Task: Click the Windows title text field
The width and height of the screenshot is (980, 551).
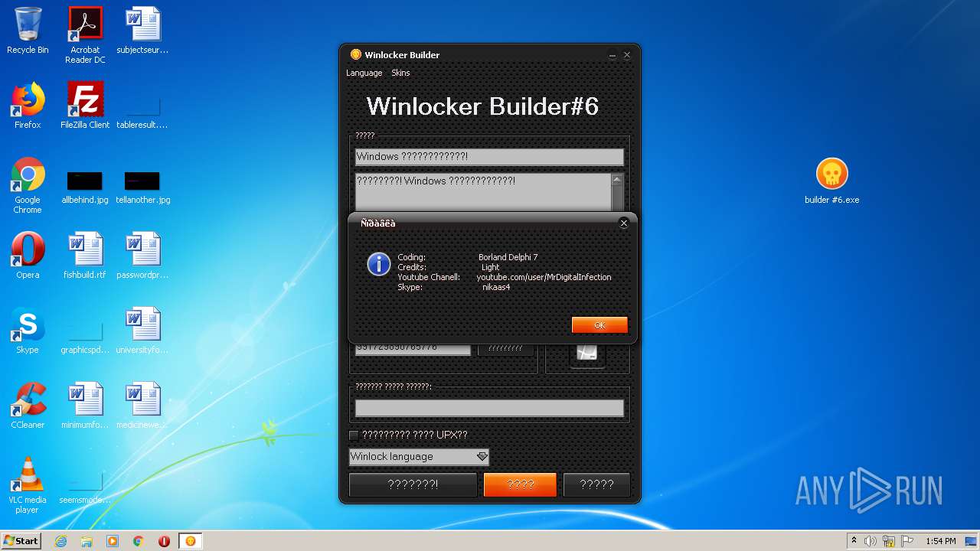Action: point(489,157)
